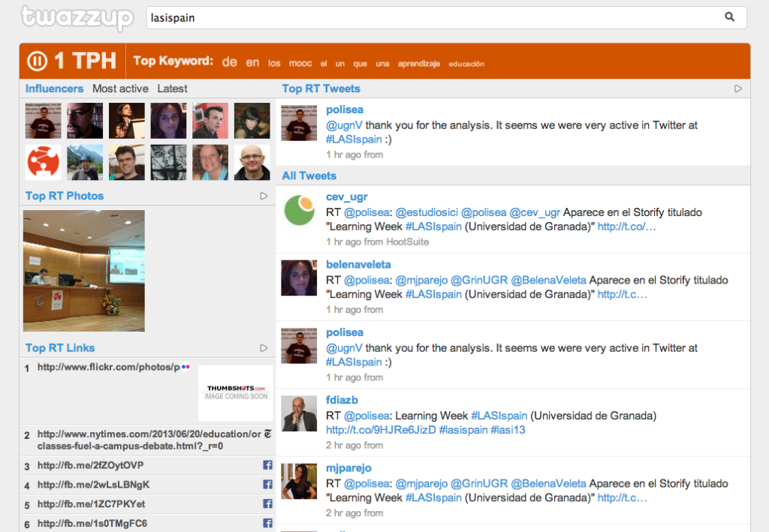Select the top keyword 'en'
The width and height of the screenshot is (769, 532).
coord(252,62)
